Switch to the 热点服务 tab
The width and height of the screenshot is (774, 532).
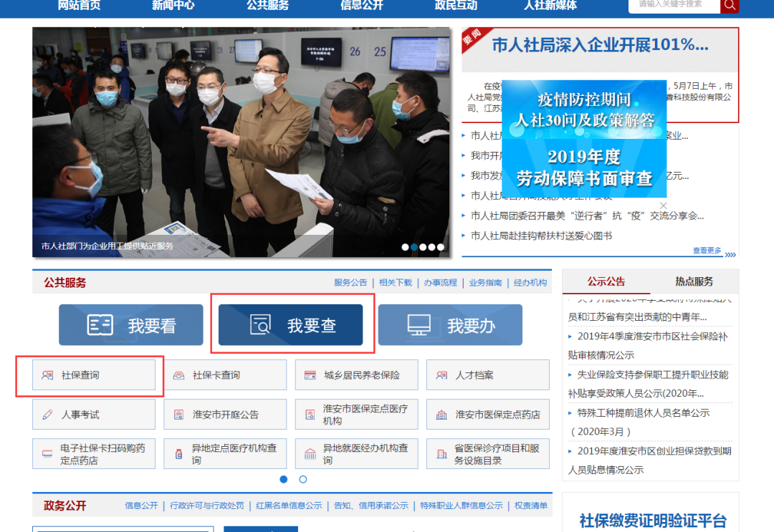[x=694, y=281]
